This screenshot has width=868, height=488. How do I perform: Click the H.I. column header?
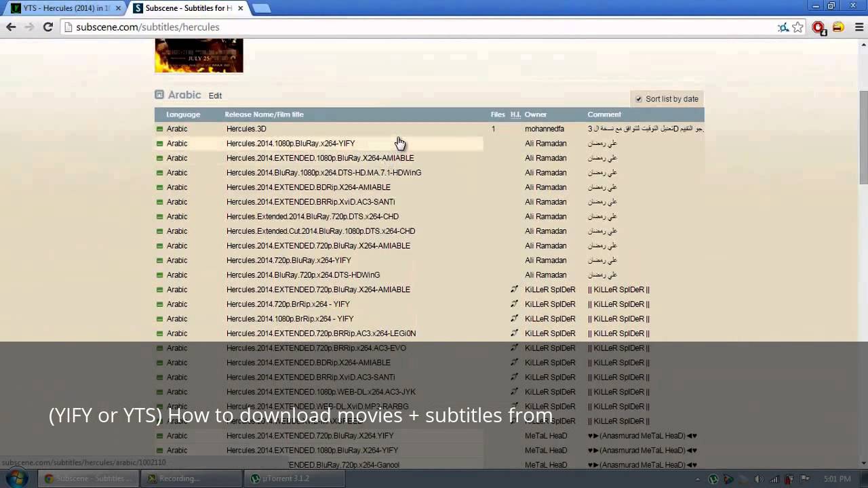click(x=515, y=115)
